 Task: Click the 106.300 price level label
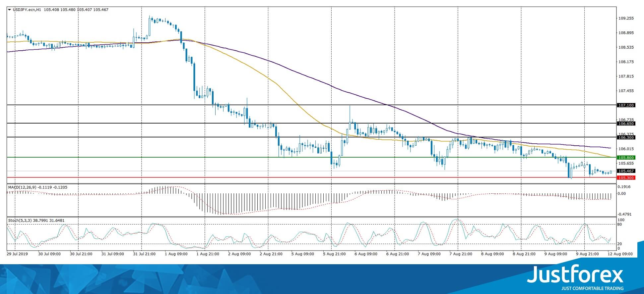click(x=626, y=137)
